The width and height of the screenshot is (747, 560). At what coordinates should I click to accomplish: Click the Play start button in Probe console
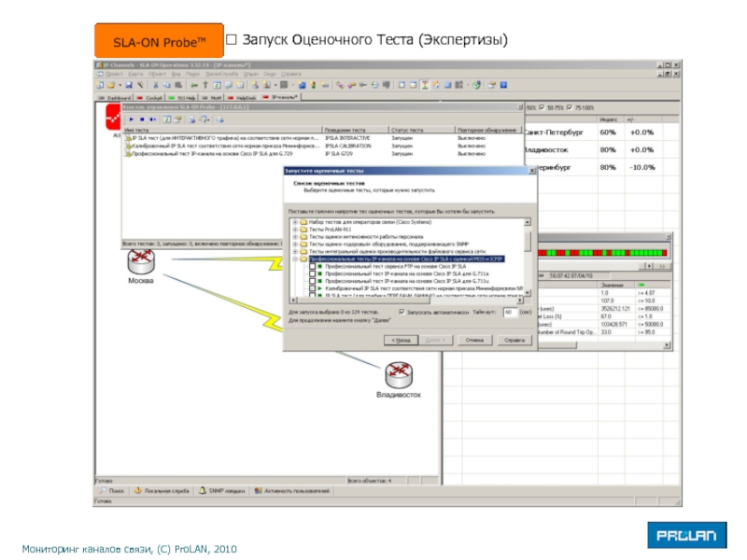point(132,119)
